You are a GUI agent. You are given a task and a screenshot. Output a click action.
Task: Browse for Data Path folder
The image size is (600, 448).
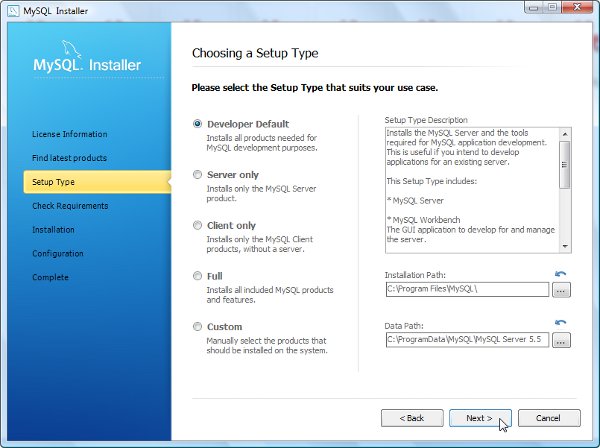click(561, 340)
